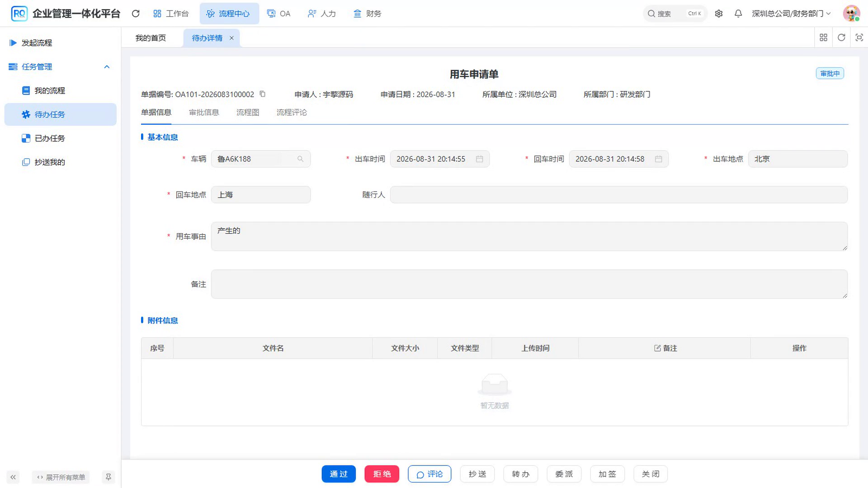Collapse the 任务管理 menu group
868x488 pixels.
pyautogui.click(x=61, y=66)
